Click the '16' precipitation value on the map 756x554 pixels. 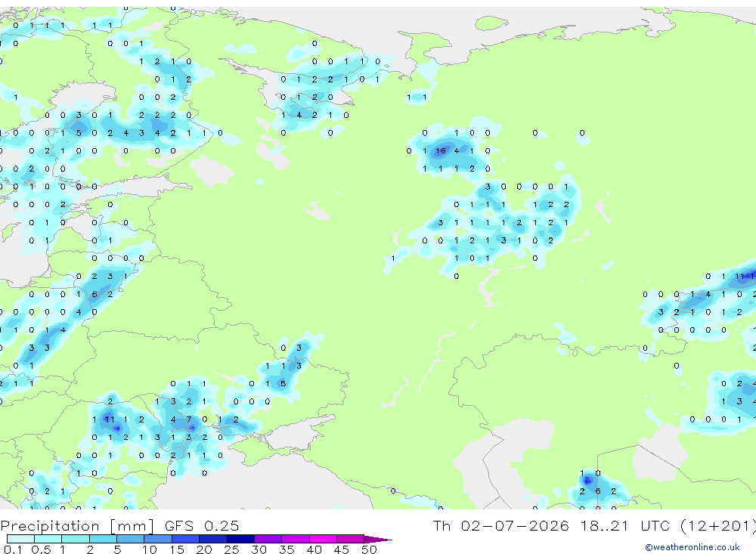440,151
